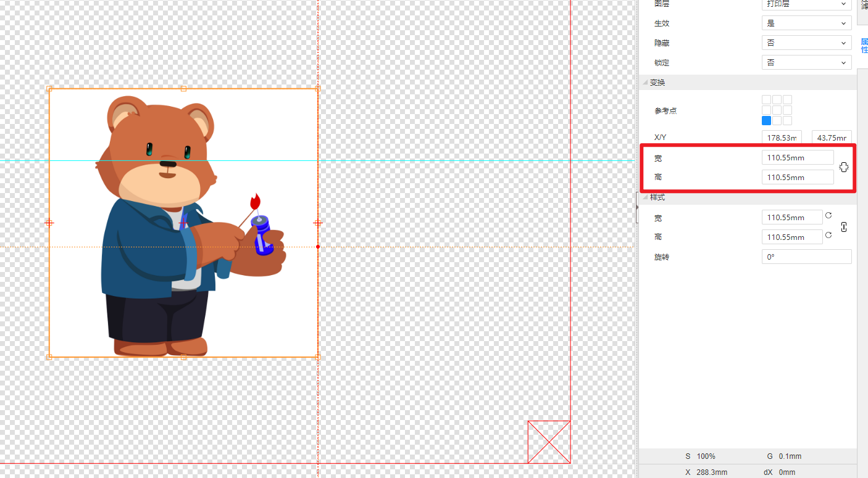This screenshot has width=868, height=478.
Task: Click the 锁定 label
Action: tap(662, 62)
